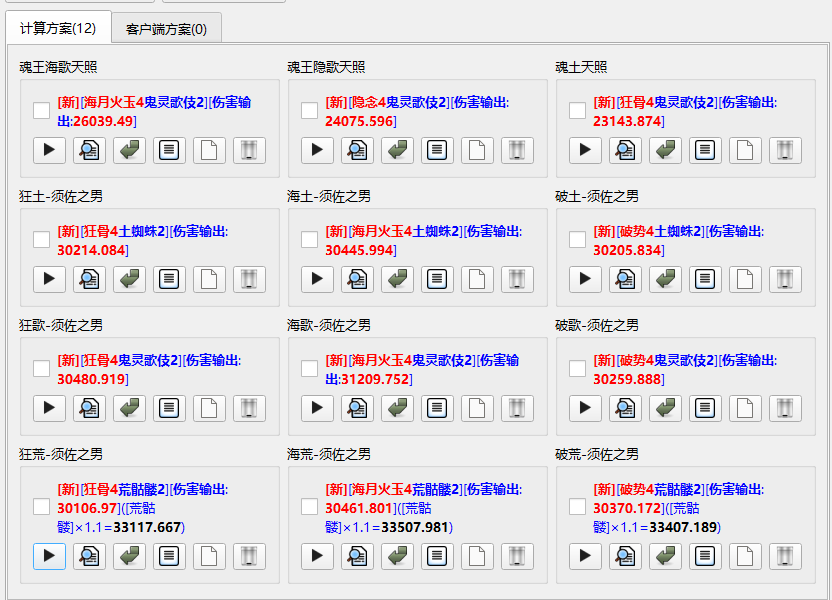Open the magnifier preview for 魂王隐歌天照
This screenshot has width=832, height=600.
coord(357,150)
